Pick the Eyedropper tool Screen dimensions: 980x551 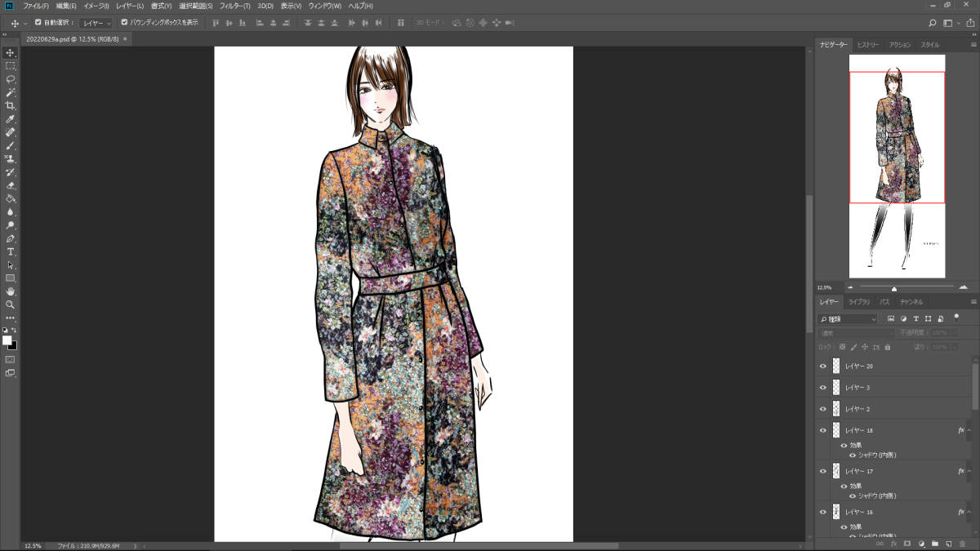11,119
